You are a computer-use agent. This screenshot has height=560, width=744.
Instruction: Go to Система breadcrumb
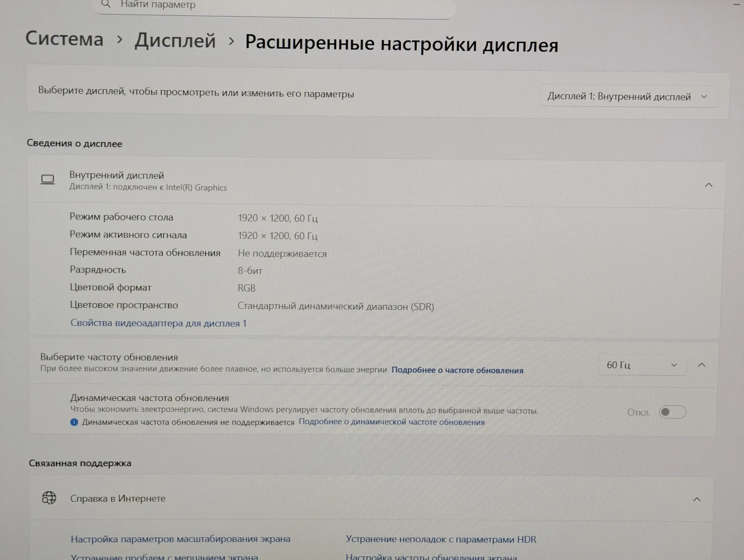[x=64, y=39]
